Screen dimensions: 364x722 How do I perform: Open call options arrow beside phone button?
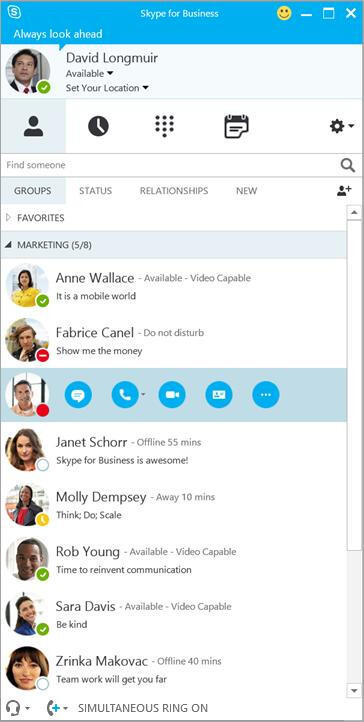(143, 395)
